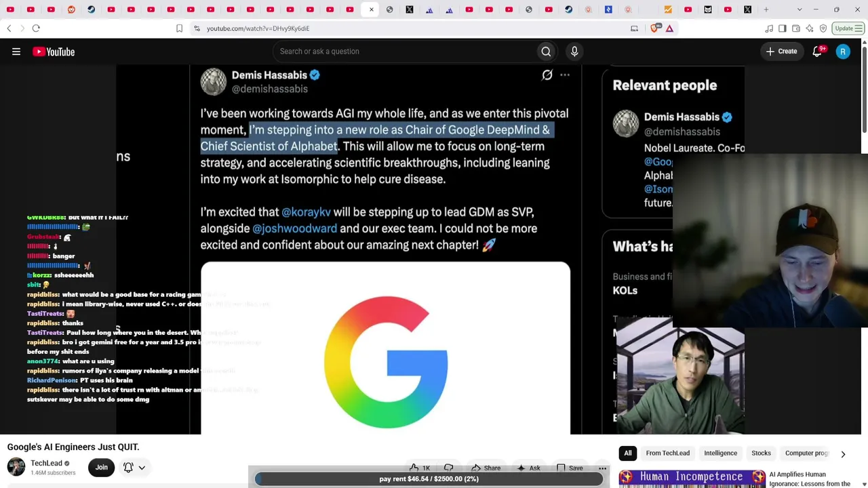868x488 pixels.
Task: Open a new browser tab
Action: tap(766, 9)
